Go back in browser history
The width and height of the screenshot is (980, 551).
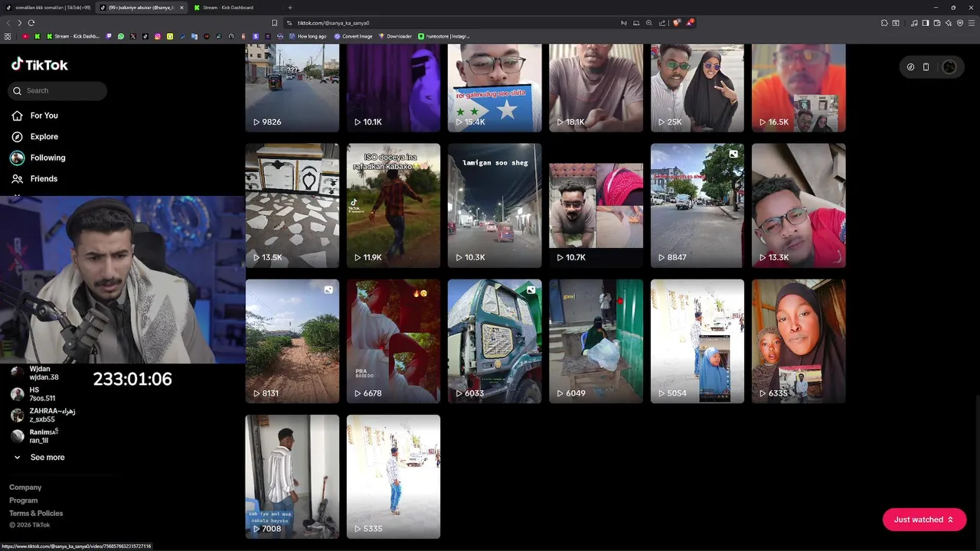point(8,23)
